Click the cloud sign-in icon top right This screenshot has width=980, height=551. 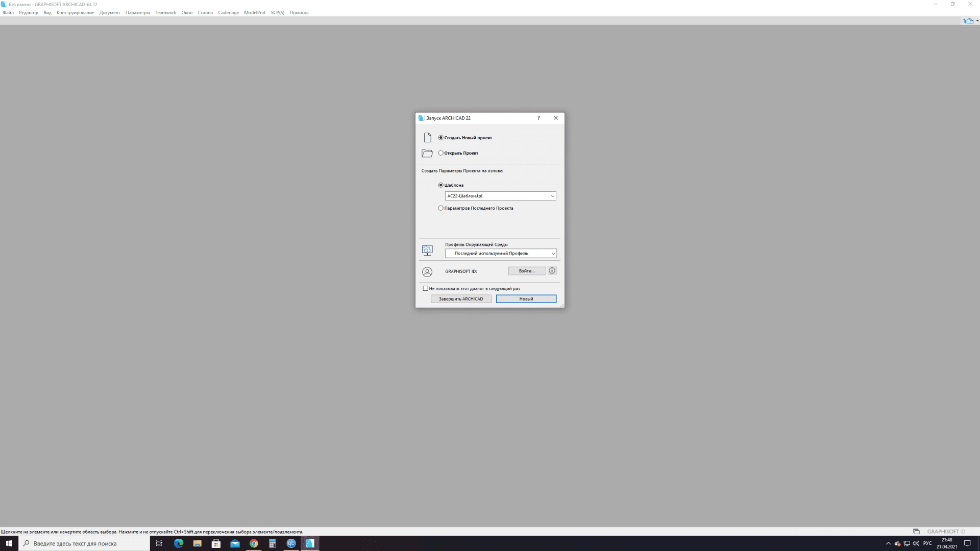pyautogui.click(x=968, y=21)
